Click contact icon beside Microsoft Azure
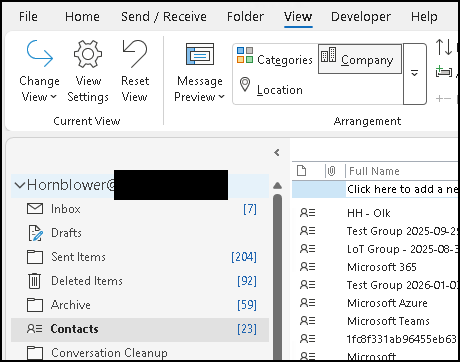 (x=307, y=303)
